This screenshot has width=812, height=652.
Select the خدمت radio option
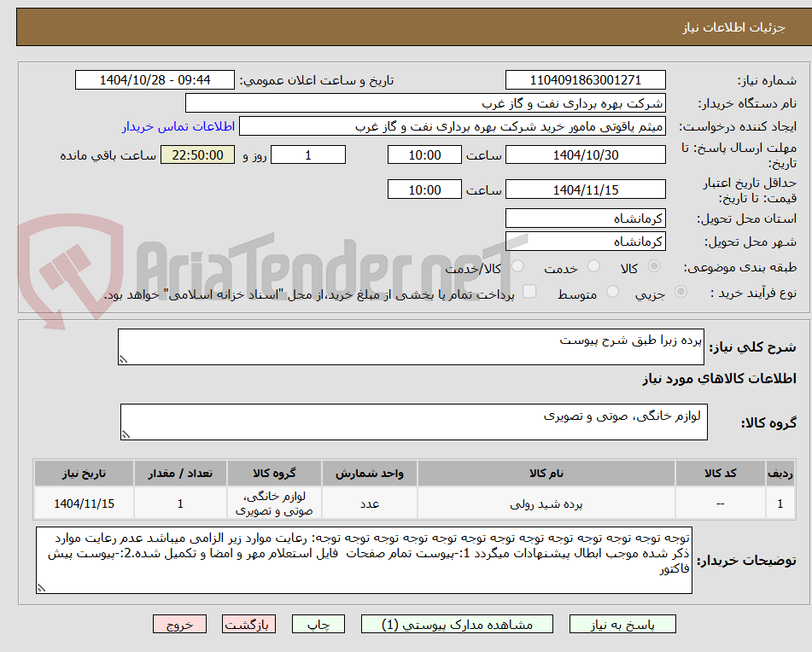click(x=594, y=265)
